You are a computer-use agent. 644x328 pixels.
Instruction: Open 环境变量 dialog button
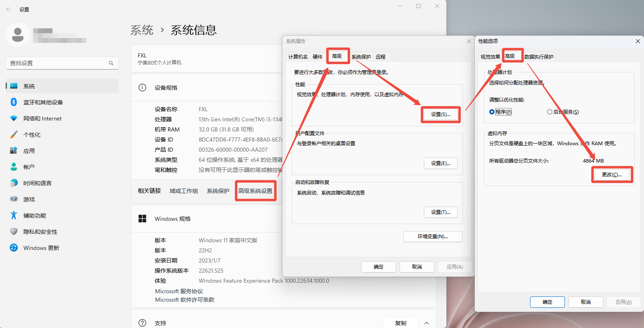tap(432, 237)
